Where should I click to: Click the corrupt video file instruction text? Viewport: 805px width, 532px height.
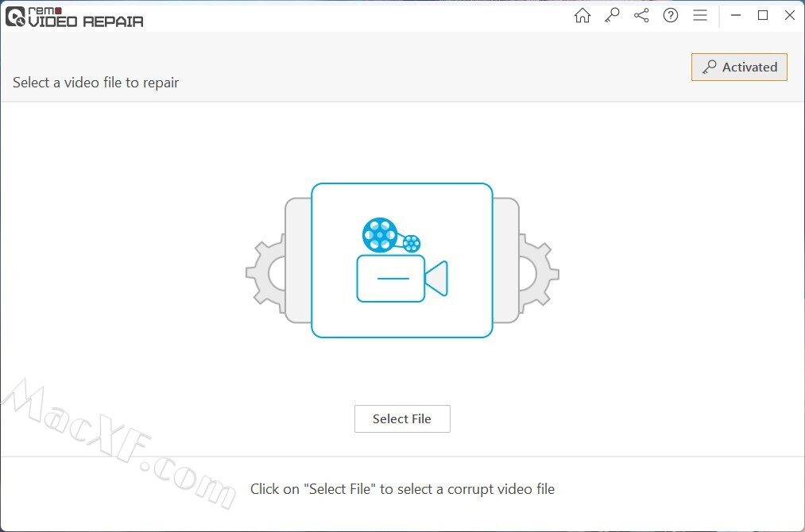pos(402,489)
